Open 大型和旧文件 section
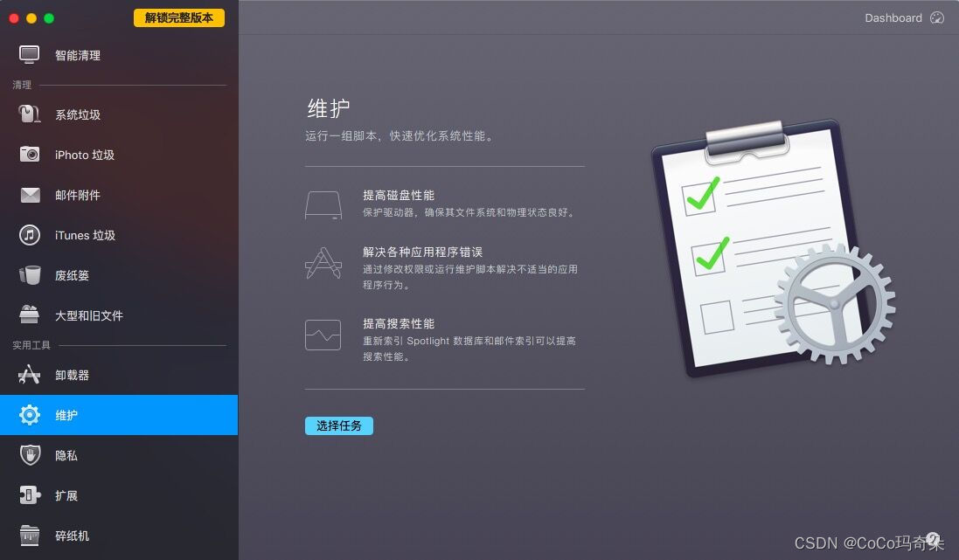Image resolution: width=959 pixels, height=560 pixels. 119,315
